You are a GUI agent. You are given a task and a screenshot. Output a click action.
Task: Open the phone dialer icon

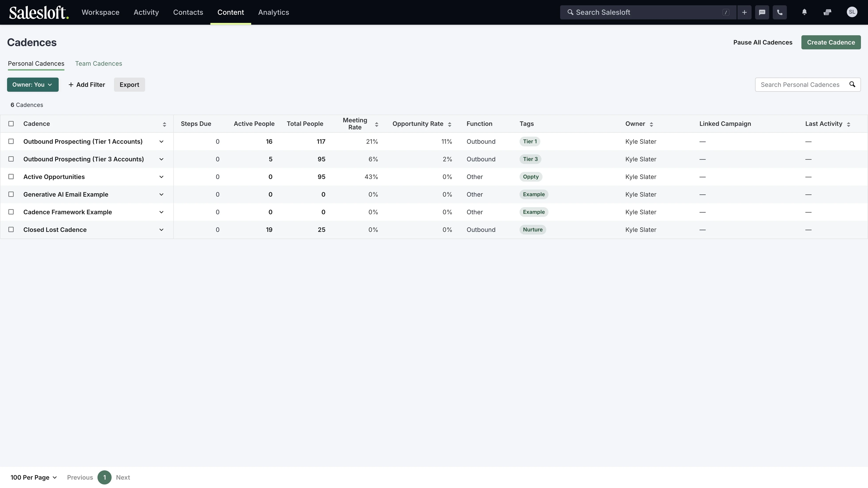(780, 13)
